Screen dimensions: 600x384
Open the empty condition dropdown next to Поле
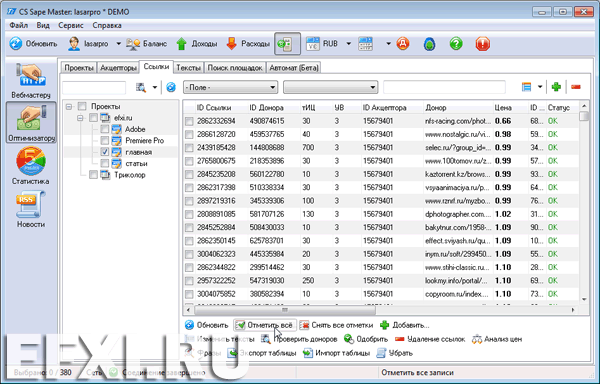point(331,87)
